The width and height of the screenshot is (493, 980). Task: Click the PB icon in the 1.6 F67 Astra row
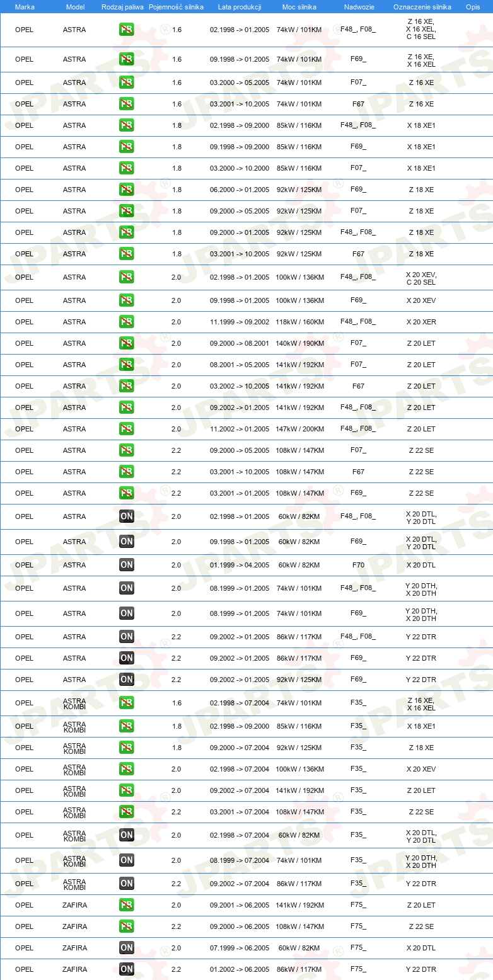coord(127,104)
